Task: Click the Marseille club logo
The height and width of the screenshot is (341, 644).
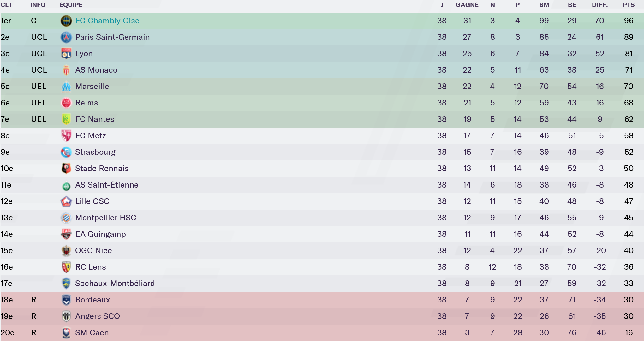Action: tap(66, 87)
